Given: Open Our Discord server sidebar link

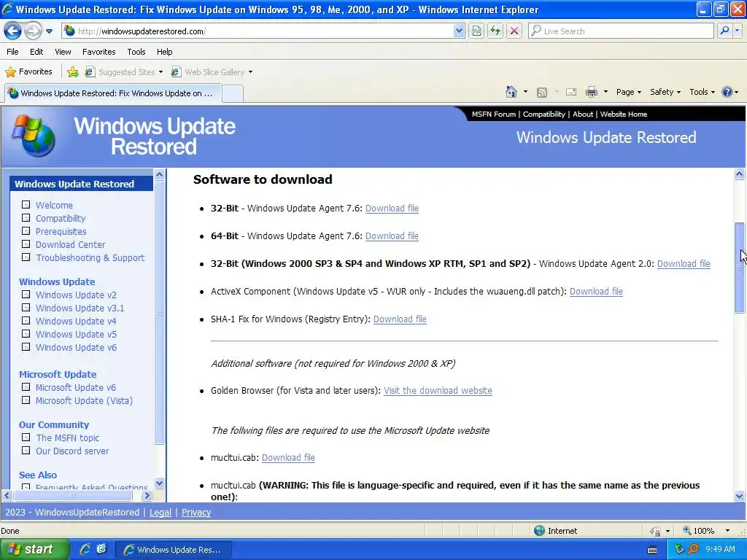Looking at the screenshot, I should point(72,451).
